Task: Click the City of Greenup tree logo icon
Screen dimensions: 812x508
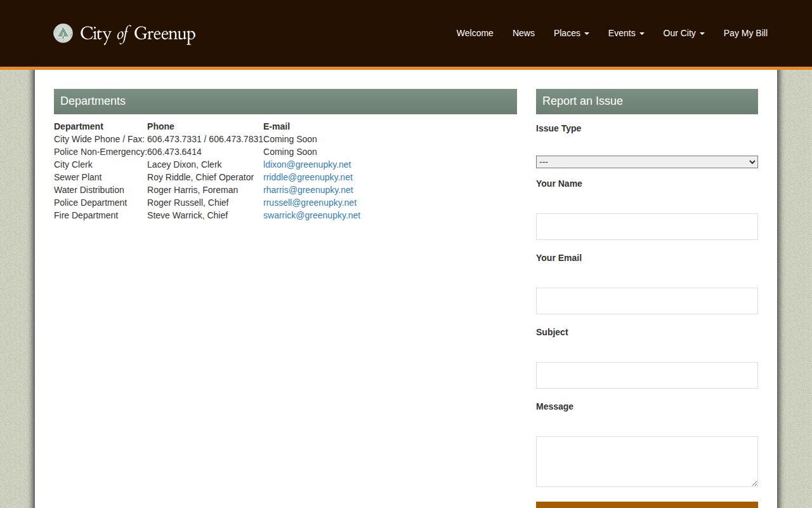Action: pos(63,33)
